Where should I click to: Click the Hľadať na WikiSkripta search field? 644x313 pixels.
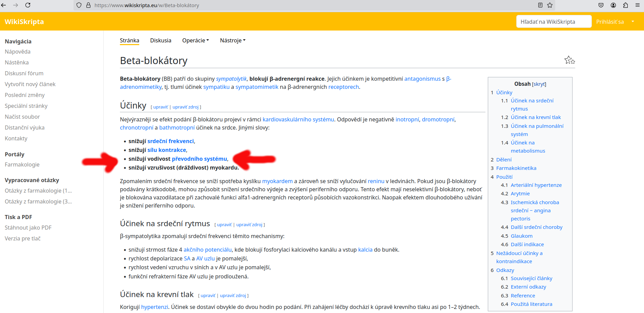(x=554, y=21)
